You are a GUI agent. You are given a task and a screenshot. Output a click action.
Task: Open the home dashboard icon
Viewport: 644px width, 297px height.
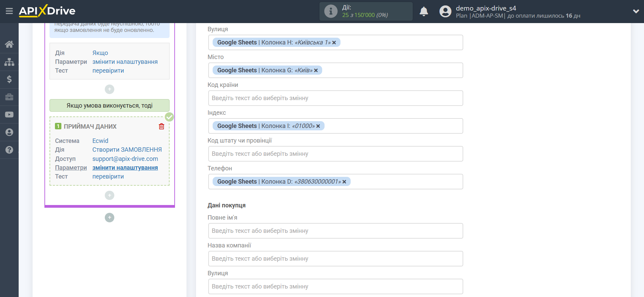tap(9, 44)
